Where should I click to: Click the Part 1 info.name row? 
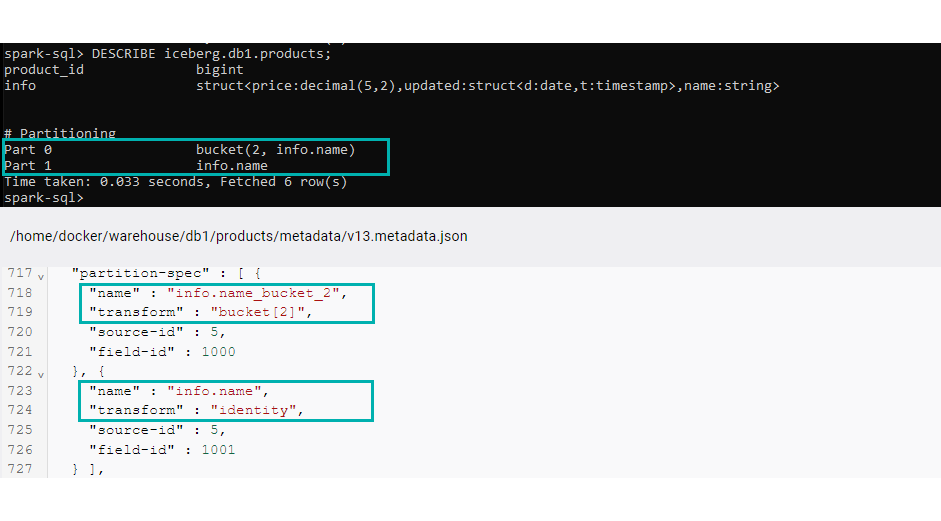tap(136, 166)
